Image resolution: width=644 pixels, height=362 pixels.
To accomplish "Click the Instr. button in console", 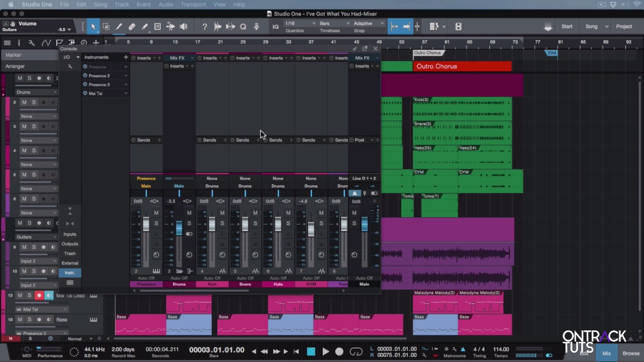I will pyautogui.click(x=70, y=273).
